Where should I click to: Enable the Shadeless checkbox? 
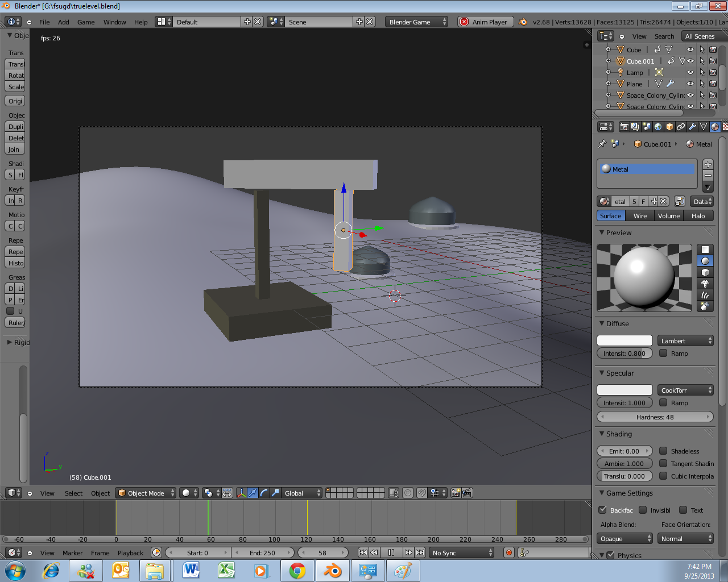pos(663,451)
